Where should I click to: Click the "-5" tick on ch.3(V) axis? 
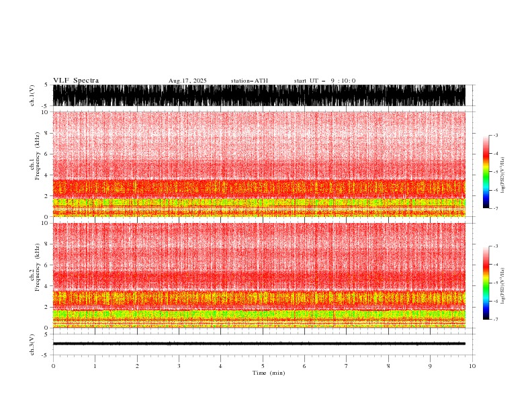point(45,355)
